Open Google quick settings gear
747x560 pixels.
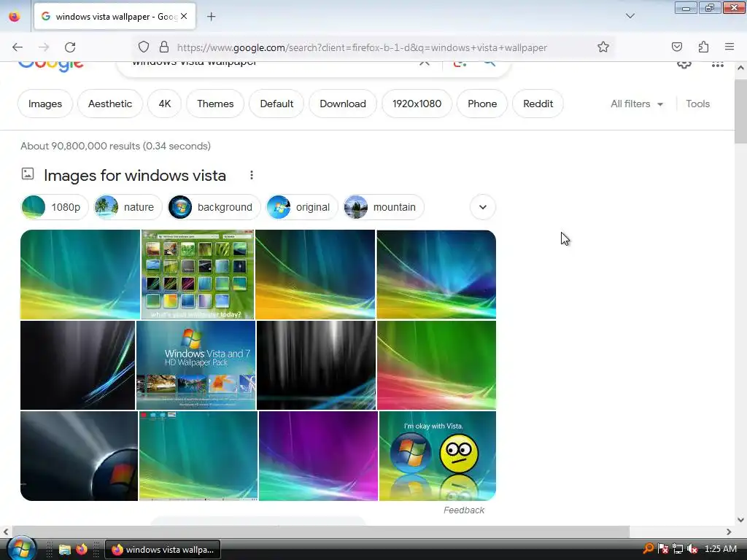(684, 64)
